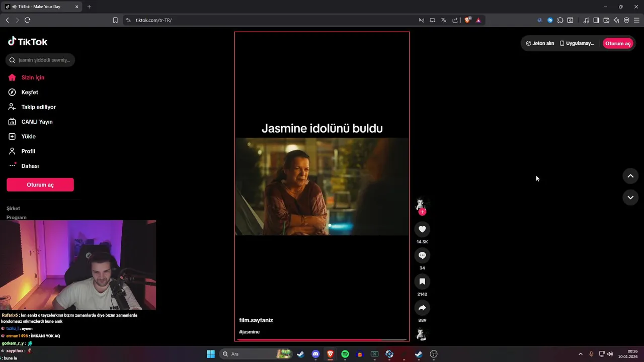Bookmark this page in the browser

pyautogui.click(x=115, y=20)
